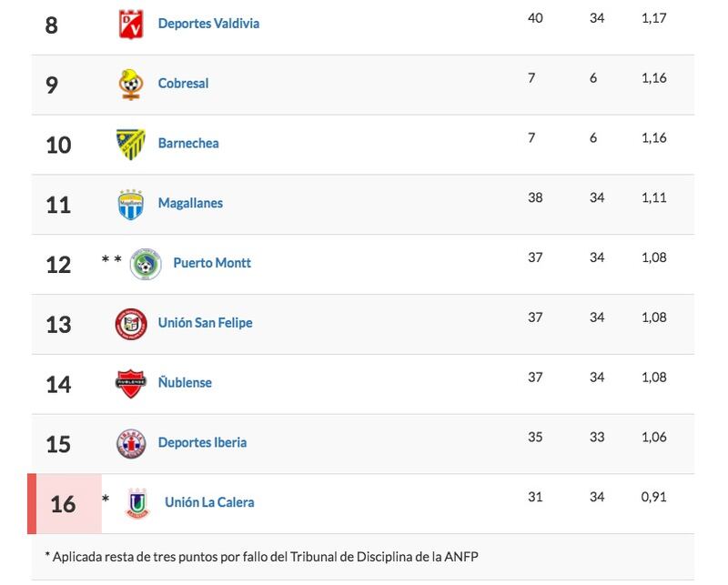This screenshot has height=585, width=728.
Task: Click the Cobresal miner logo
Action: pyautogui.click(x=131, y=84)
